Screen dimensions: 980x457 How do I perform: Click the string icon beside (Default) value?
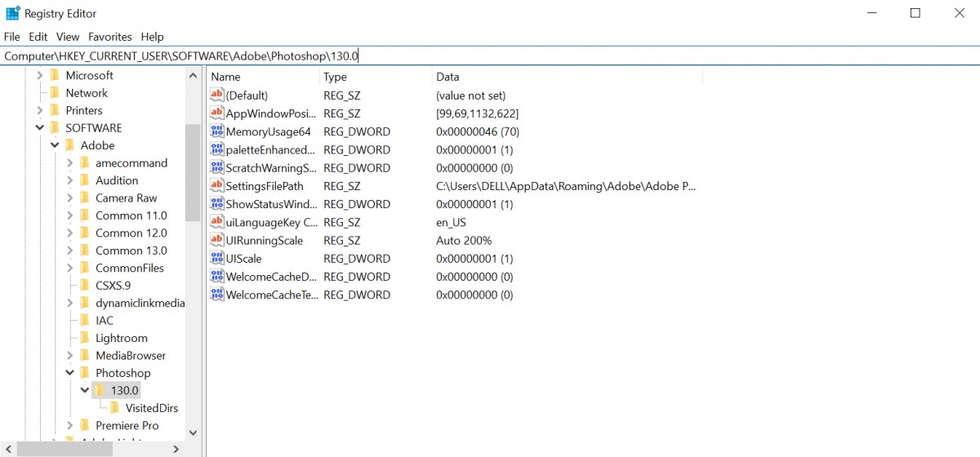tap(217, 95)
